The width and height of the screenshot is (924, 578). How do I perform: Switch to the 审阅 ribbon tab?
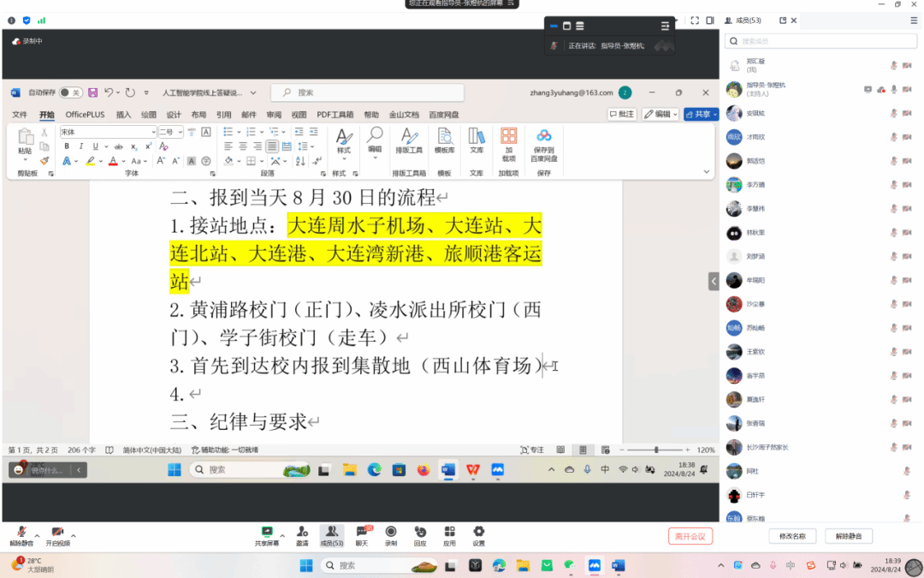tap(274, 115)
